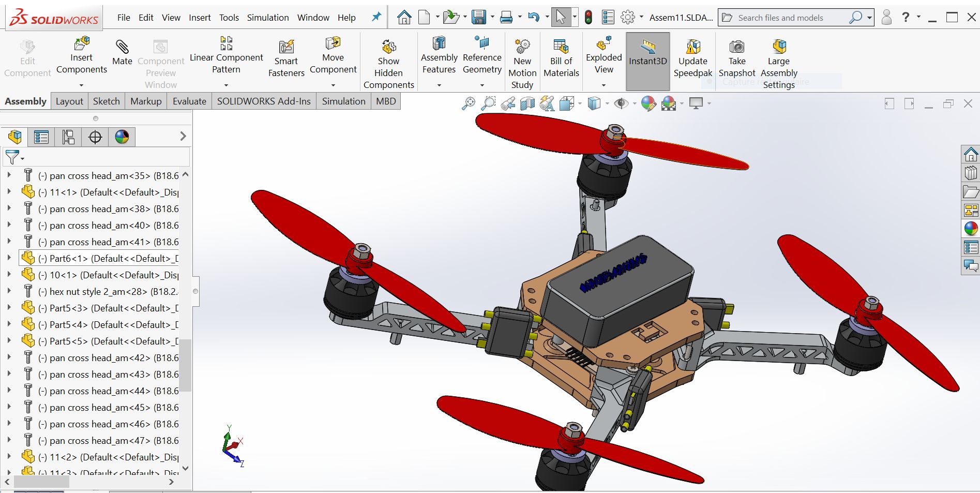Switch to the MBD tab
This screenshot has height=493, width=980.
[x=386, y=101]
